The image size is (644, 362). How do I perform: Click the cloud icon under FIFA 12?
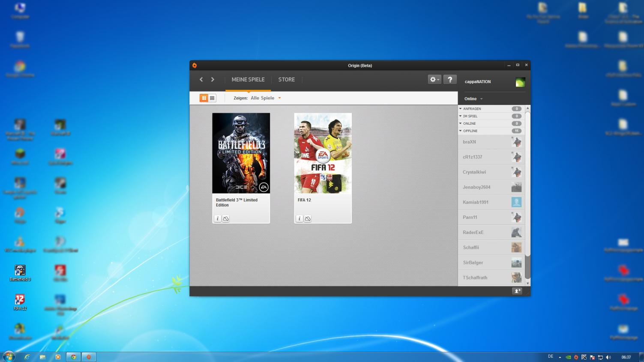(x=308, y=218)
